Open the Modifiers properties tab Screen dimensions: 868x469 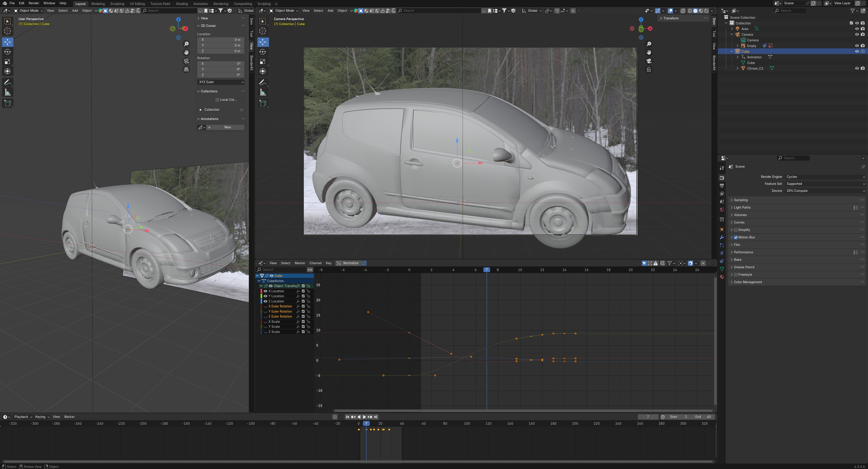pyautogui.click(x=722, y=237)
